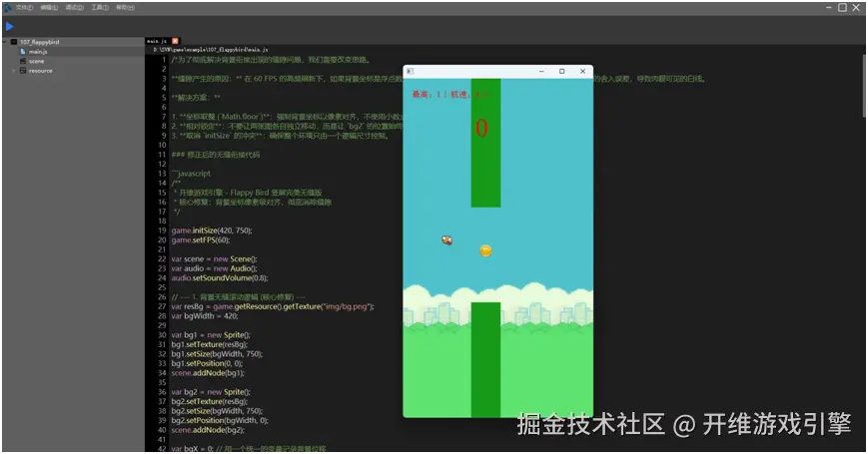Click code line var scene = new Scene()
The height and width of the screenshot is (454, 868).
pyautogui.click(x=214, y=258)
